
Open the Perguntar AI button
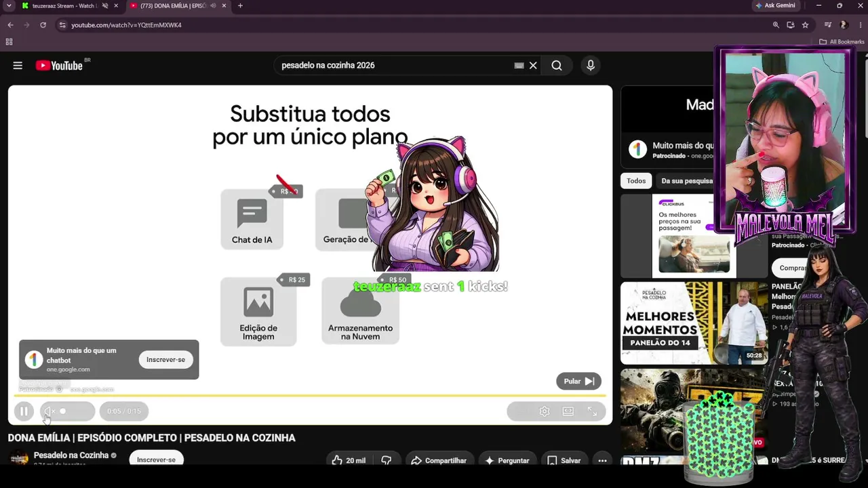[506, 460]
